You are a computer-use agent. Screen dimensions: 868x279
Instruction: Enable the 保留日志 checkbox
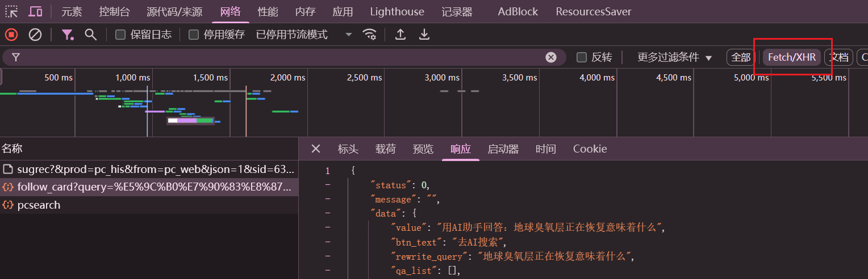pos(120,35)
